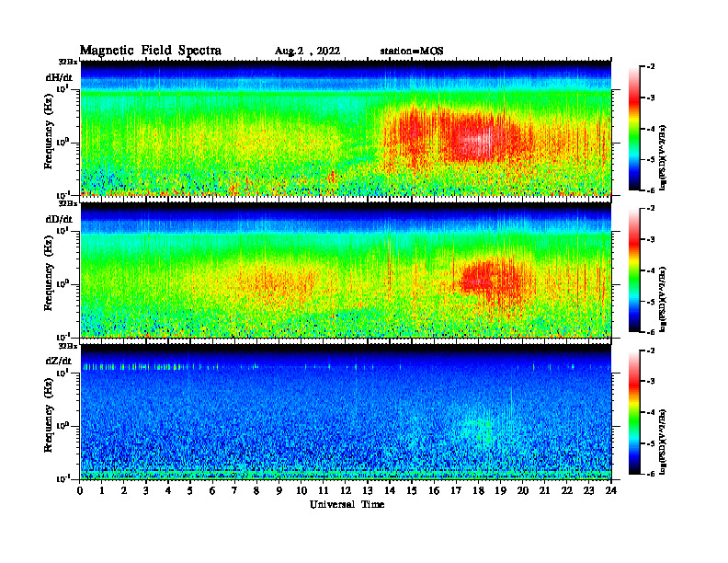This screenshot has height=563, width=728.
Task: Click hour 0 on the Universal Time axis
Action: [80, 490]
